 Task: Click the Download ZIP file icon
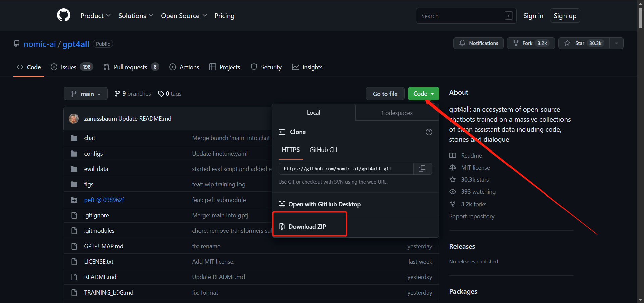point(282,227)
